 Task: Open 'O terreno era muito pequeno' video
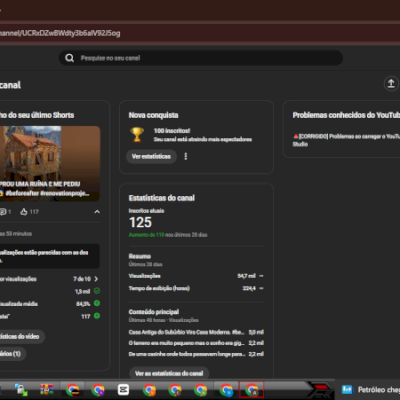tap(196, 343)
